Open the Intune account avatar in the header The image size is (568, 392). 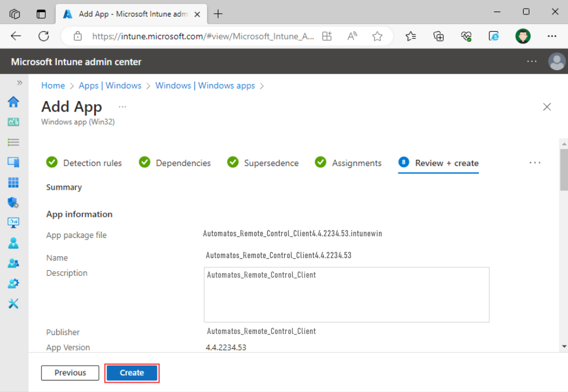[557, 62]
